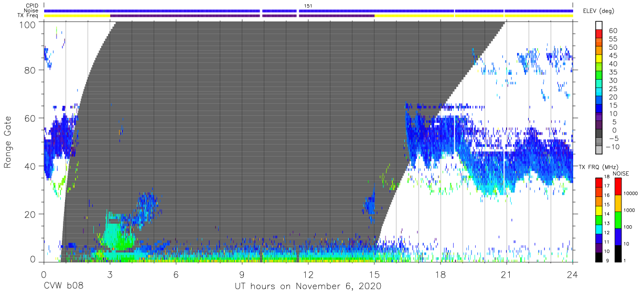This screenshot has height=297, width=644.
Task: Select the 80 tick on the Range Gate axis
Action: [x=31, y=70]
